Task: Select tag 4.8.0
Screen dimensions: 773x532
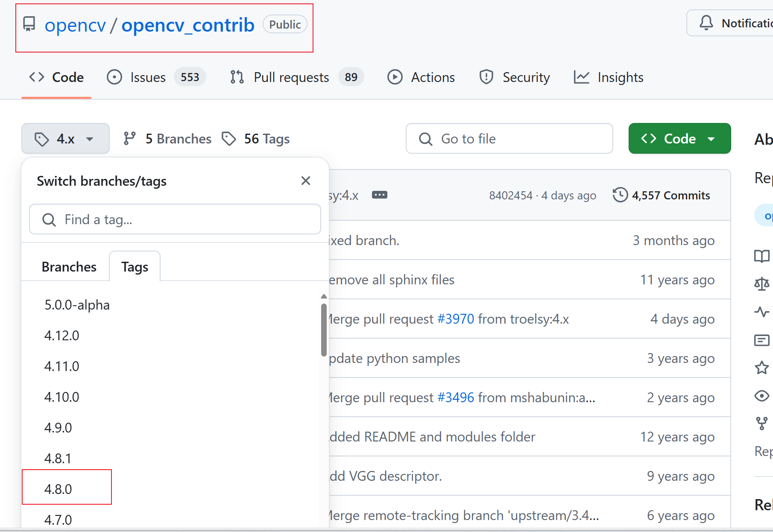Action: pyautogui.click(x=59, y=489)
